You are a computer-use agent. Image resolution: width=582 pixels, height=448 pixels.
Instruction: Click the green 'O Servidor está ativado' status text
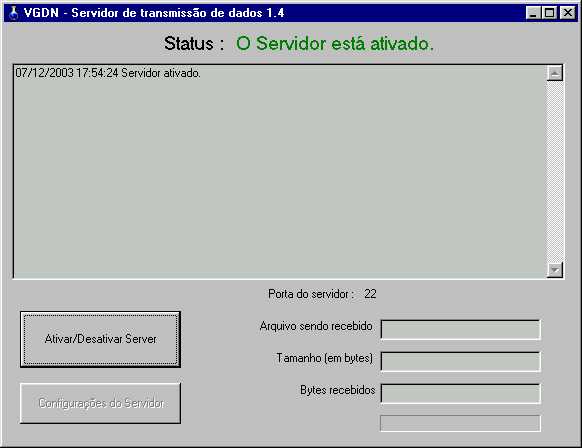335,44
